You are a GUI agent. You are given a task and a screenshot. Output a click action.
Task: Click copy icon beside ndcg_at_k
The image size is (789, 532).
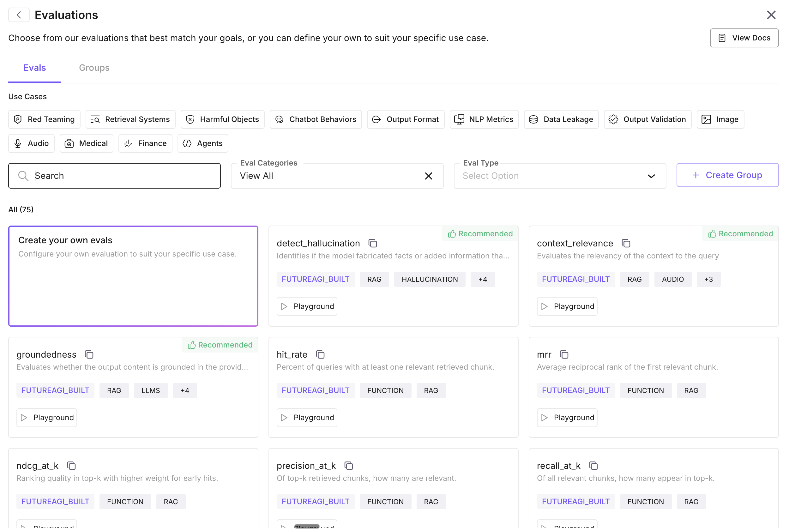click(x=72, y=466)
